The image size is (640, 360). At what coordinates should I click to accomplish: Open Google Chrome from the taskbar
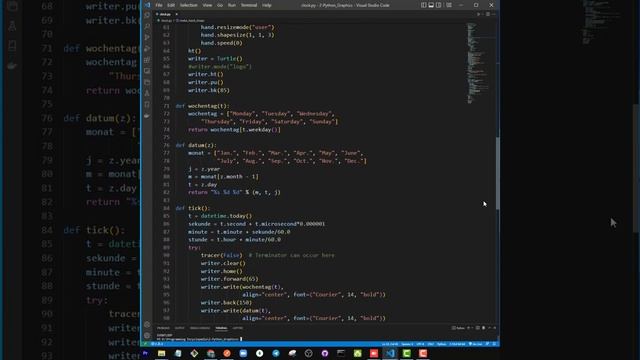(211, 353)
